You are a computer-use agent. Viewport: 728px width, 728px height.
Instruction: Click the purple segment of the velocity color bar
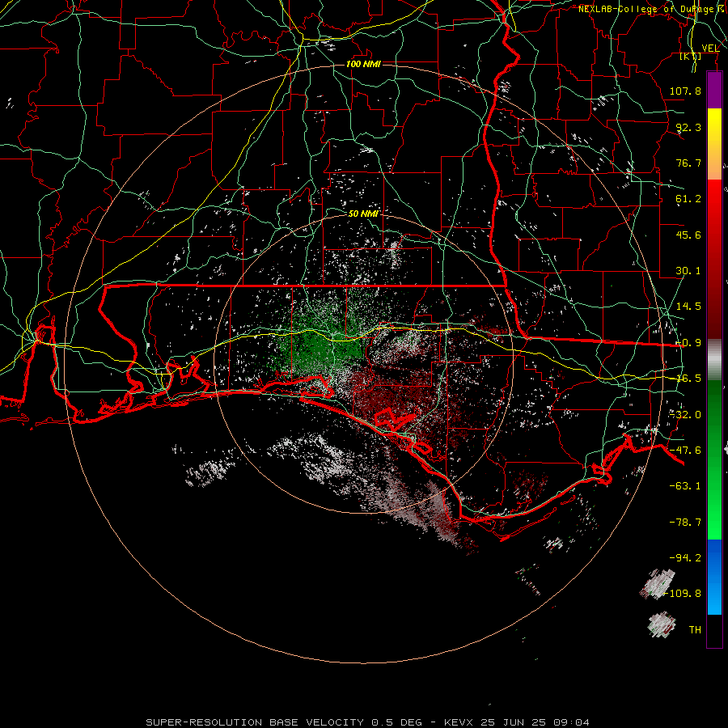pos(714,91)
